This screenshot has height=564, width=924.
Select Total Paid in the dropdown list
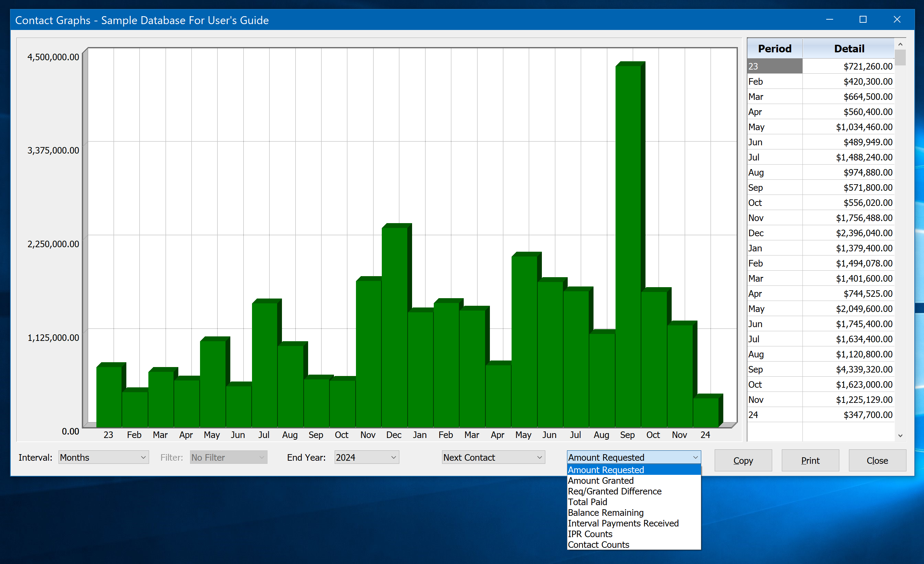[x=634, y=502]
